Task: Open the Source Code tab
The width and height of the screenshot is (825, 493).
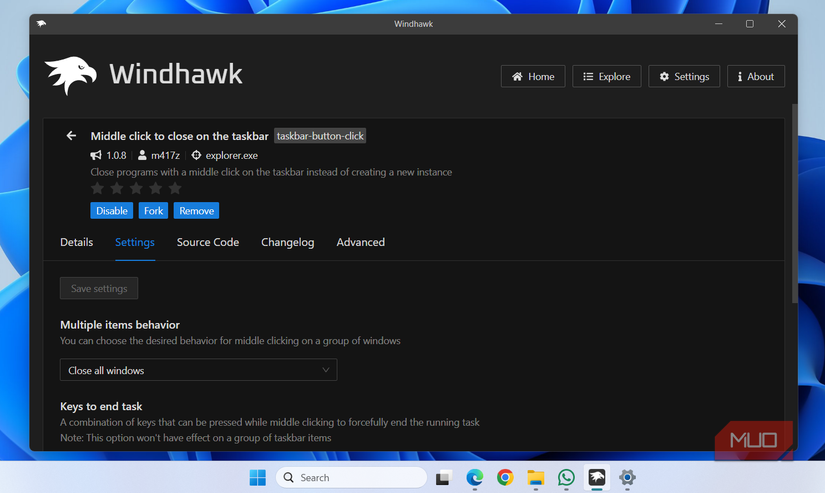Action: 208,242
